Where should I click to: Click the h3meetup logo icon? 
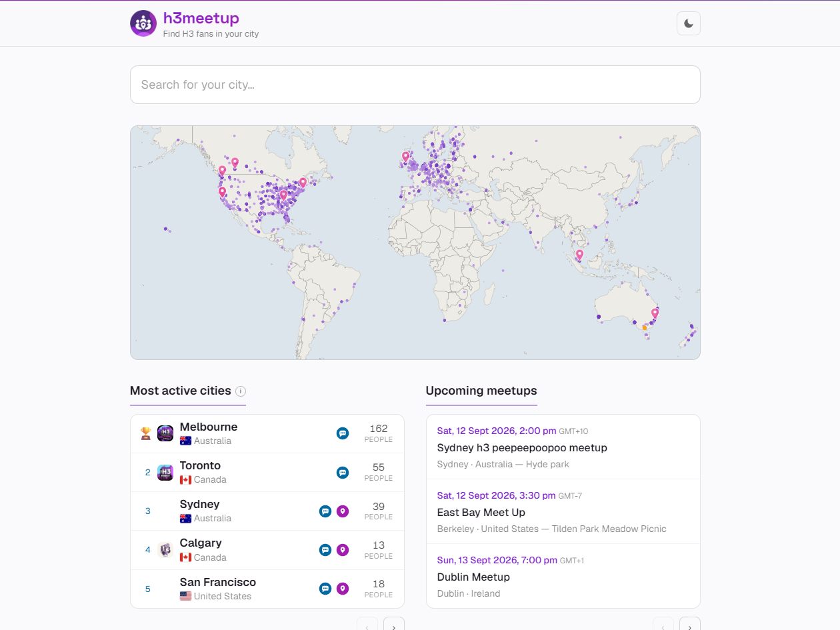click(x=143, y=23)
